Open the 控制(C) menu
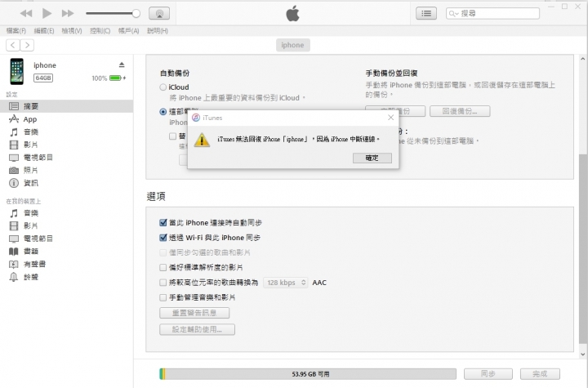 pyautogui.click(x=100, y=31)
